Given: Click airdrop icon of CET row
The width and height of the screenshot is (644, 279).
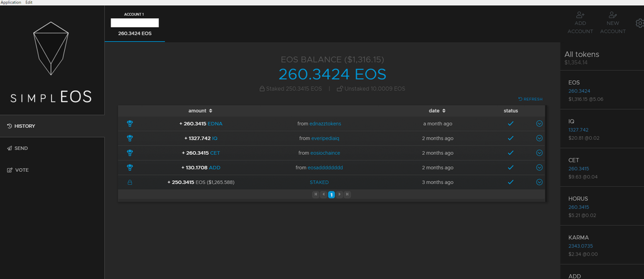Looking at the screenshot, I should (x=130, y=152).
